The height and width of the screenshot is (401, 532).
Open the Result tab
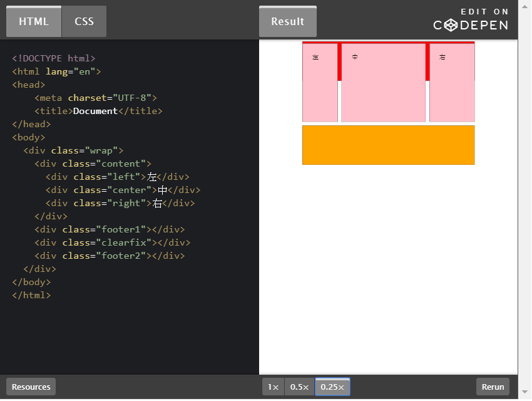(x=288, y=21)
